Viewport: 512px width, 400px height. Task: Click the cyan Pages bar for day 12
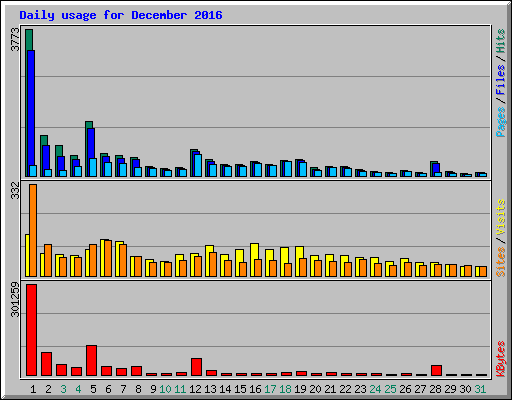pos(198,165)
